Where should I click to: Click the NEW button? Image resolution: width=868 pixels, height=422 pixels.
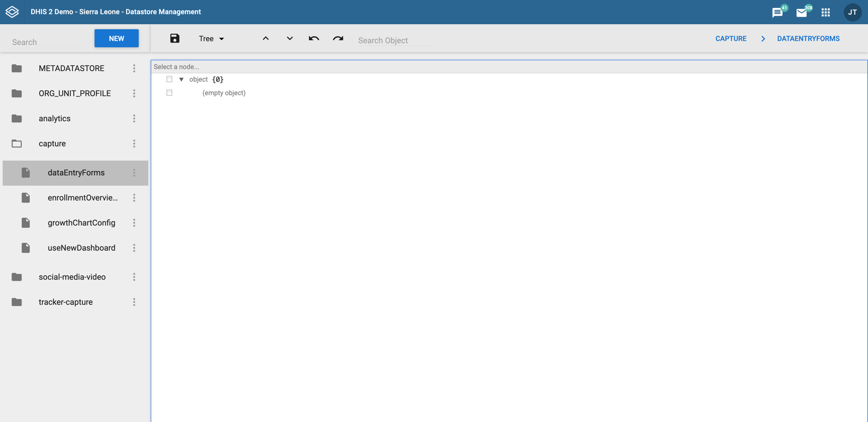[117, 38]
